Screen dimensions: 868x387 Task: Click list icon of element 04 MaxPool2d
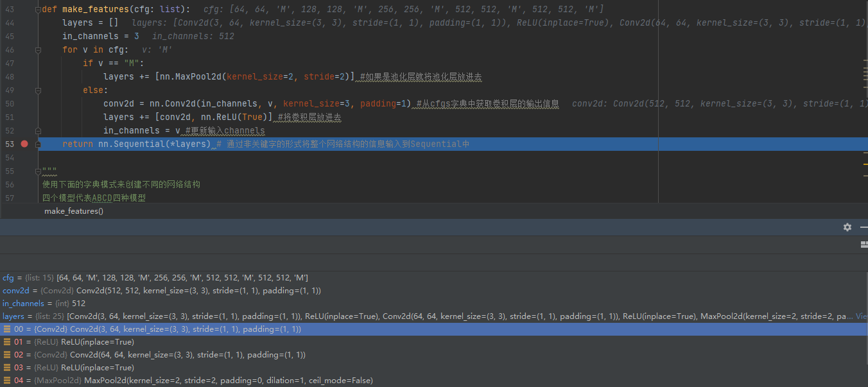7,381
